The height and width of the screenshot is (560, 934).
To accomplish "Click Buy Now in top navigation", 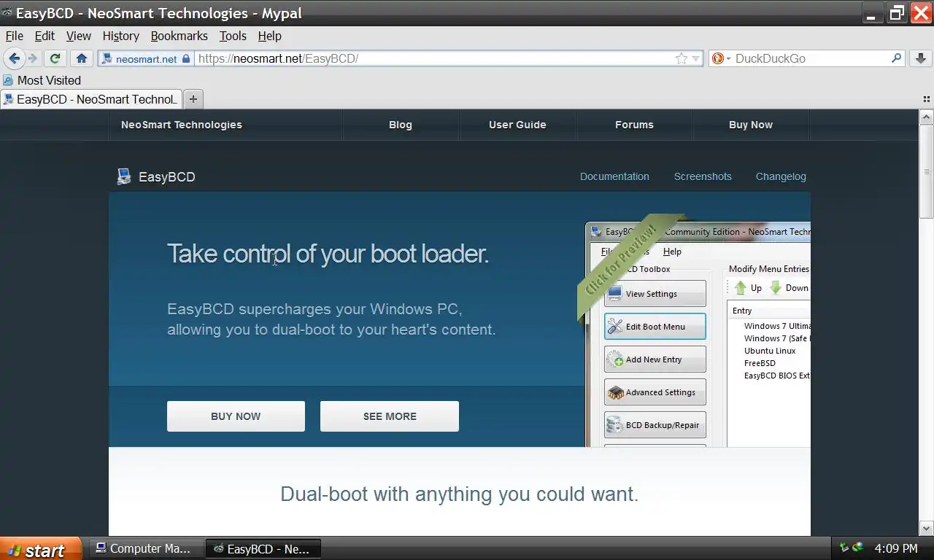I will coord(751,125).
